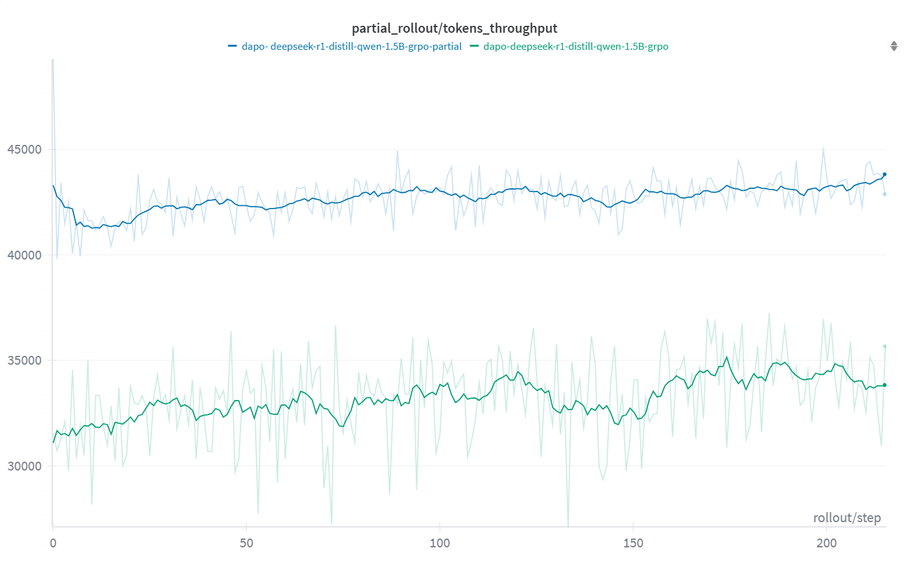Select the blue series final data point
924x565 pixels.
coord(884,174)
